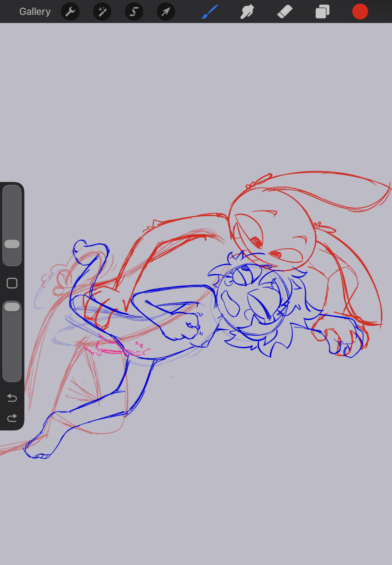
Task: Open the Layers panel
Action: coord(322,12)
